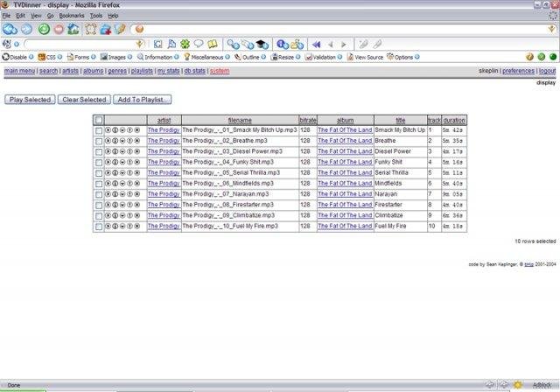Click the red Stop loading icon

tap(59, 29)
